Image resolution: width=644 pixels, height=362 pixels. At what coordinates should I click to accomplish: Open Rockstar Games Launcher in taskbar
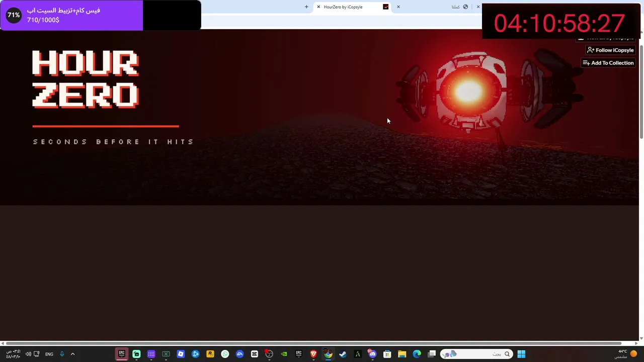[x=210, y=354]
